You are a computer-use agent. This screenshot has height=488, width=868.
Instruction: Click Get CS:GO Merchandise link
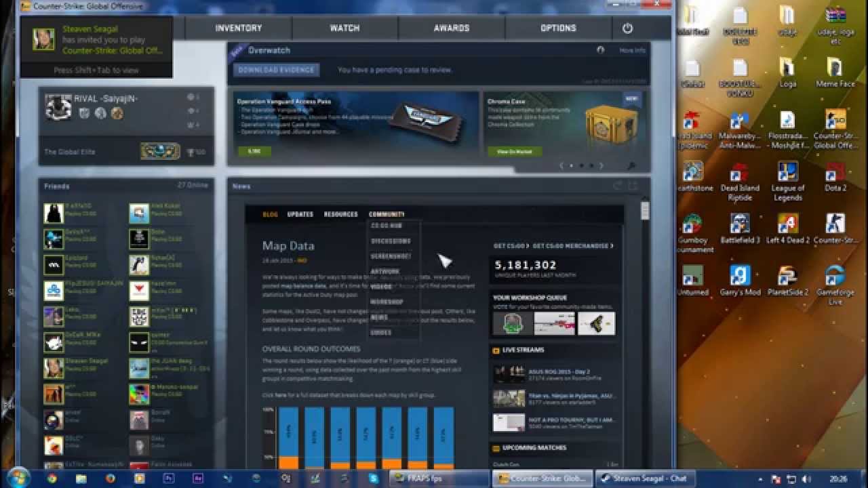click(x=572, y=245)
